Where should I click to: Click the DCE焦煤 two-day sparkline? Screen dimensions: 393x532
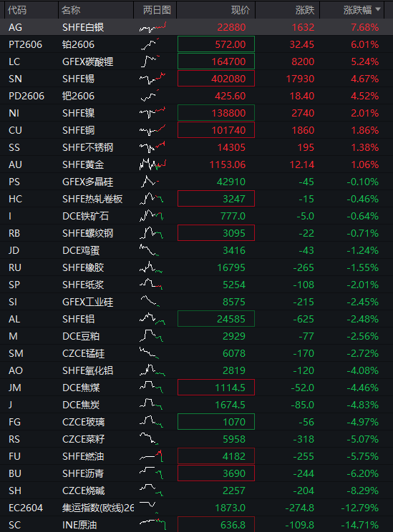point(151,388)
